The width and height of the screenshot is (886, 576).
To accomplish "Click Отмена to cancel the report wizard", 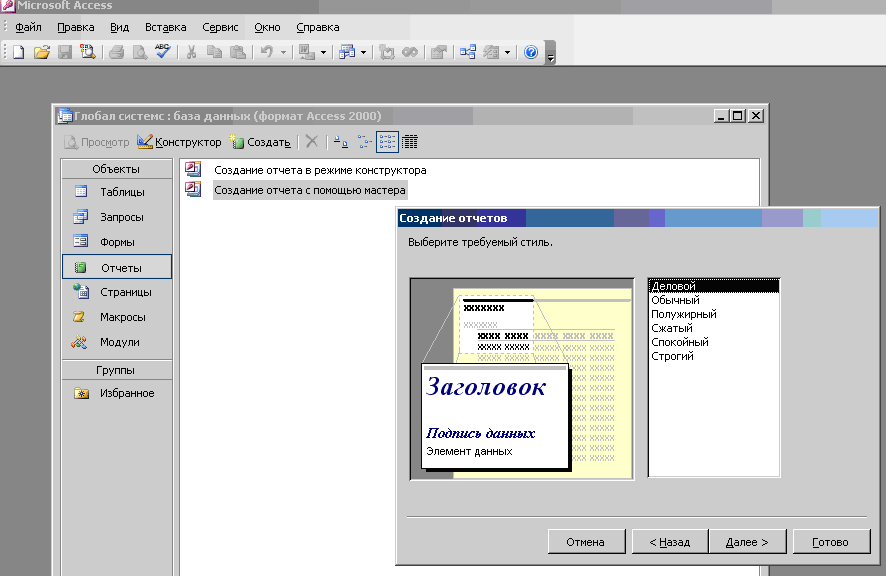I will pos(586,542).
